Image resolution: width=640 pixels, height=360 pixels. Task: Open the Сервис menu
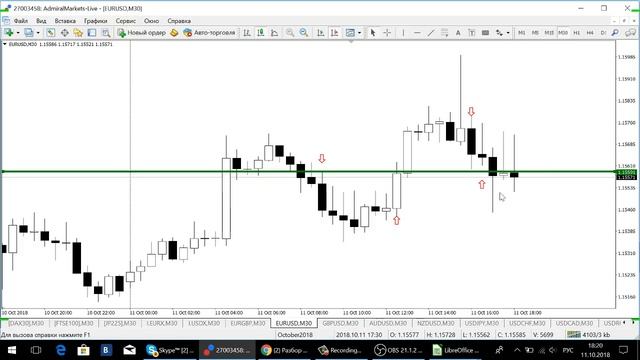point(125,21)
